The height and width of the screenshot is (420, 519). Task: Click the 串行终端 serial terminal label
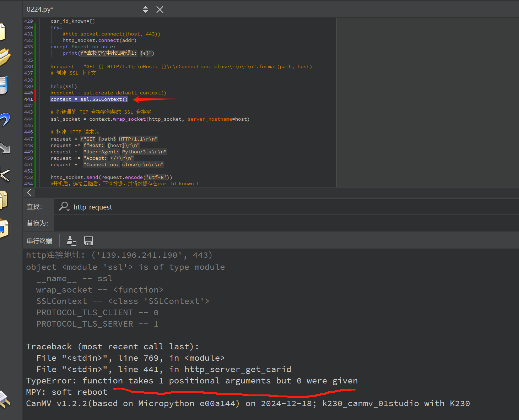pos(39,241)
